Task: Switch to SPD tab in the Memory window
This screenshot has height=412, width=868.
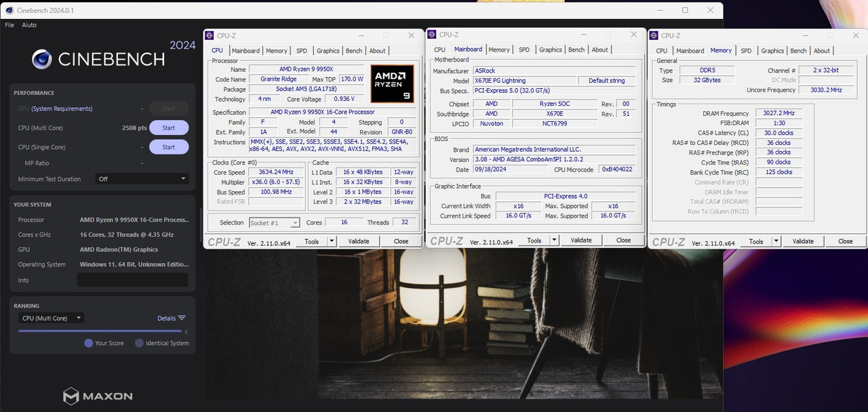Action: tap(746, 51)
